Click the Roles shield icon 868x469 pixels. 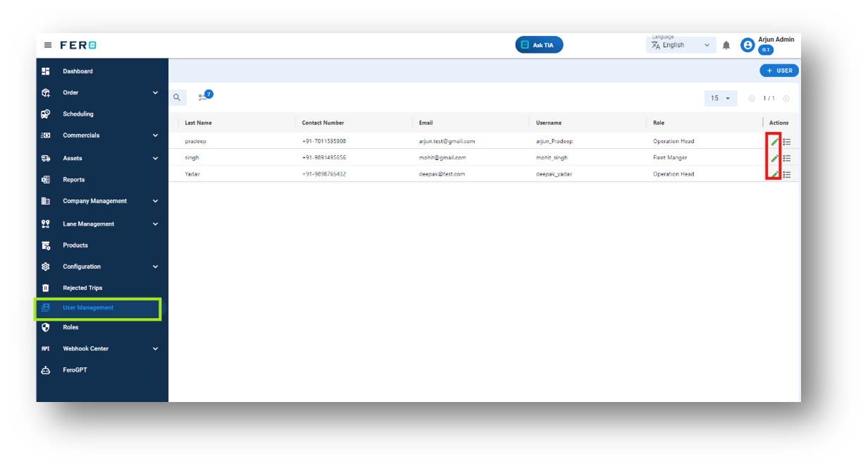click(x=46, y=327)
